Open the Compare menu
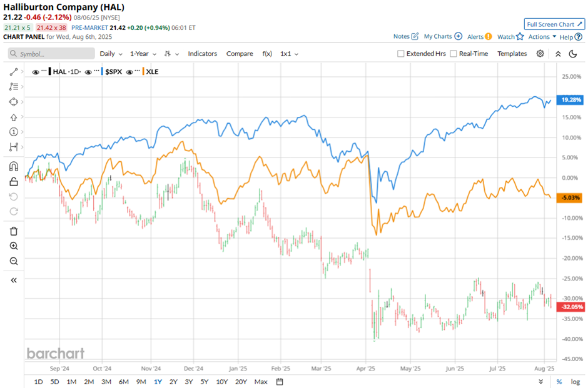588x388 pixels. 240,54
